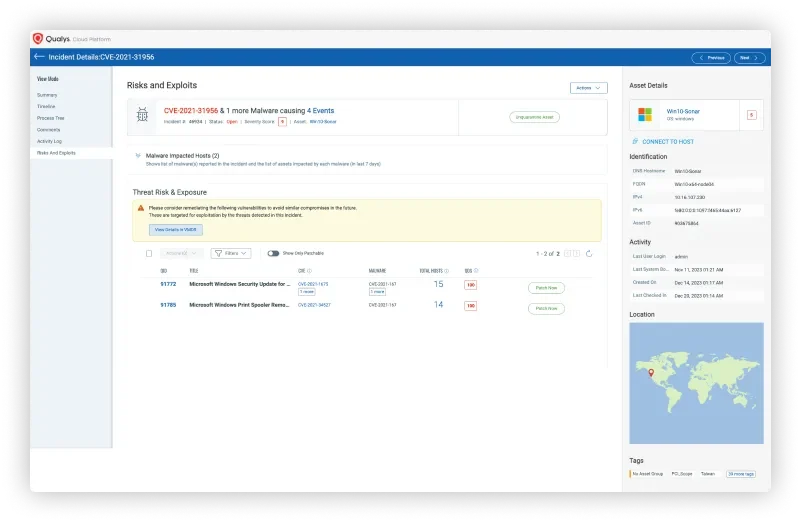Refresh the vulnerabilities table
Image resolution: width=801 pixels, height=522 pixels.
point(589,253)
